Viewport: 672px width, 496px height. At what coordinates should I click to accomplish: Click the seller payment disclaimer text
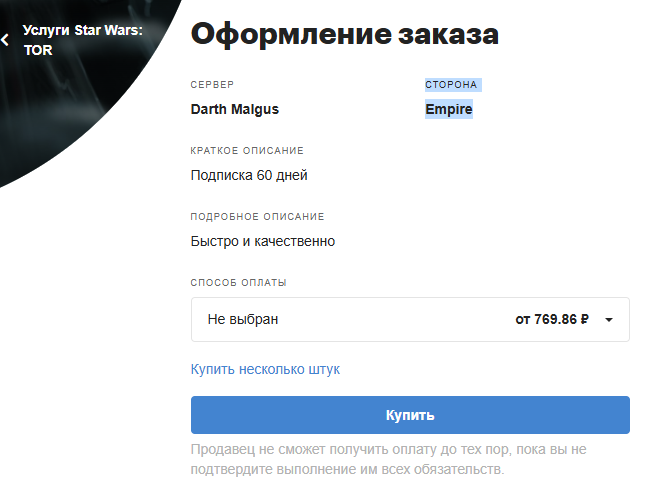click(388, 459)
